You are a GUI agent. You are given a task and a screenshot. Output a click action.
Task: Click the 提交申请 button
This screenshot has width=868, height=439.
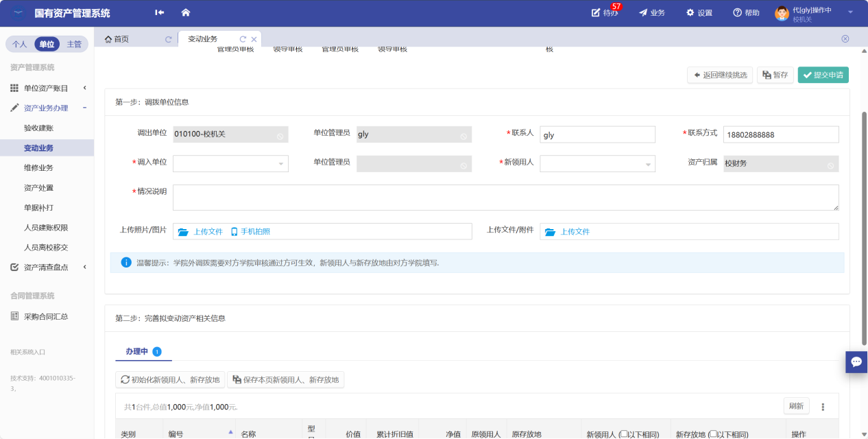click(823, 75)
